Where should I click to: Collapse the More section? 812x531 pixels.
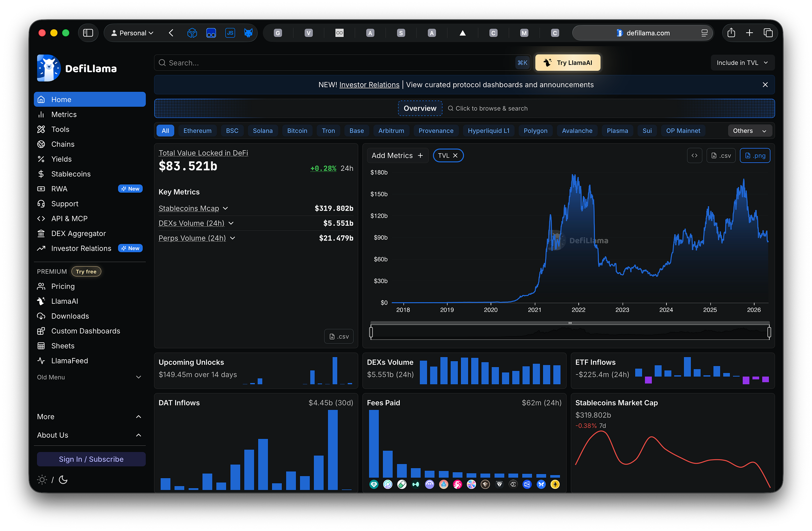coord(90,417)
